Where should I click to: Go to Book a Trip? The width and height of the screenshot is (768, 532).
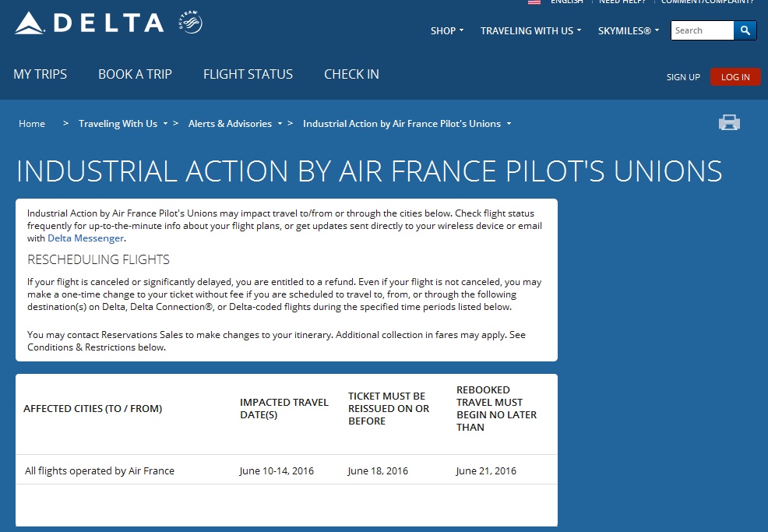click(x=135, y=75)
